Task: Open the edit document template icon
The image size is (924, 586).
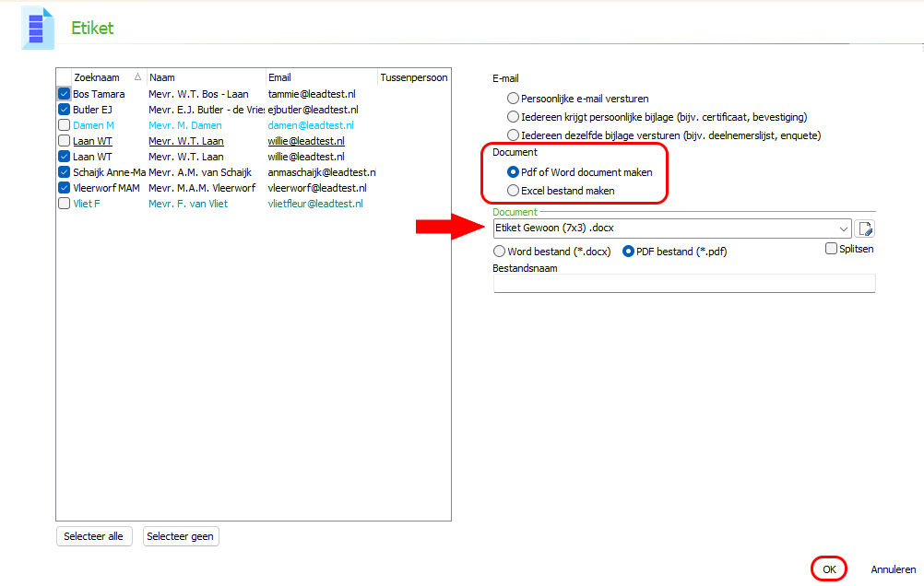Action: (x=864, y=229)
